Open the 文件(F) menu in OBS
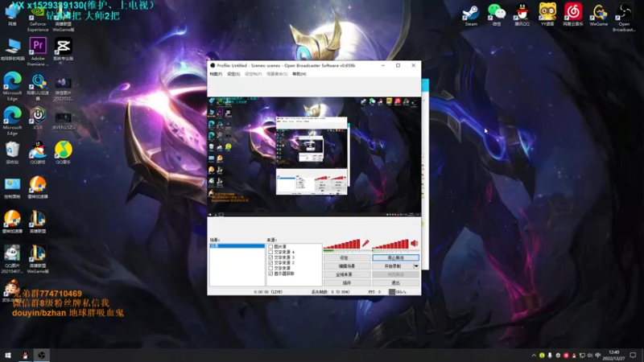The width and height of the screenshot is (644, 362). [216, 74]
